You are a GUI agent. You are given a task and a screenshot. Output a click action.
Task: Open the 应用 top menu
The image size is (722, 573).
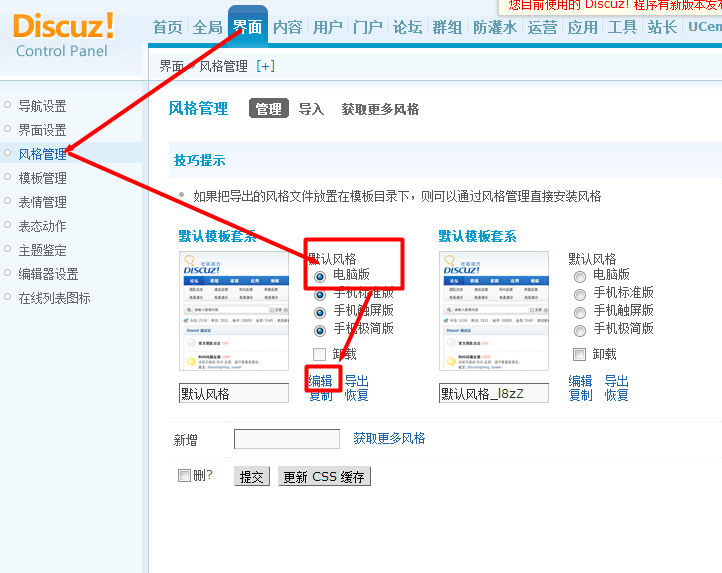point(582,27)
